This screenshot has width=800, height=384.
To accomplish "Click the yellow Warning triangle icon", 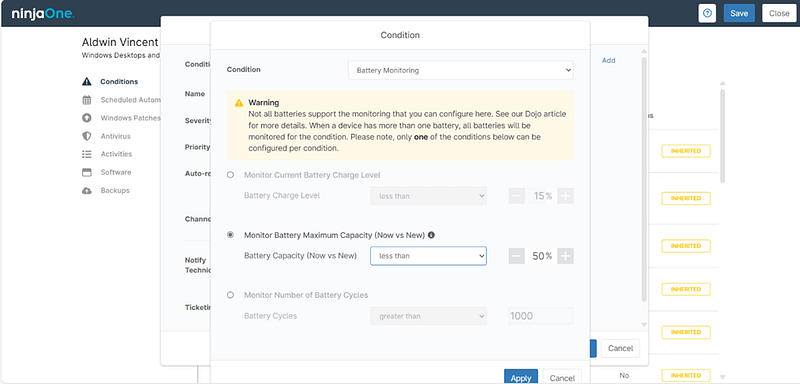I will [x=239, y=103].
